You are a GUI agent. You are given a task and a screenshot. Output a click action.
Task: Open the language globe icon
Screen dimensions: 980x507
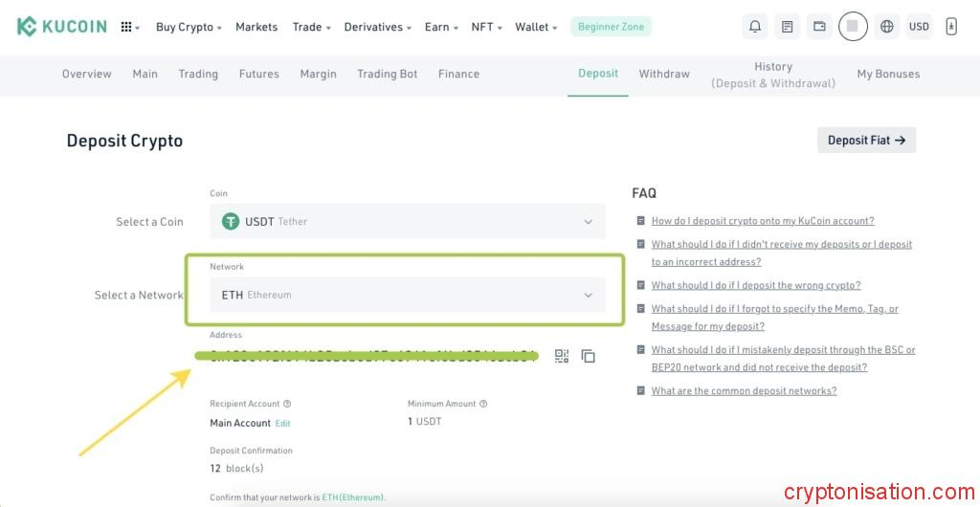887,27
